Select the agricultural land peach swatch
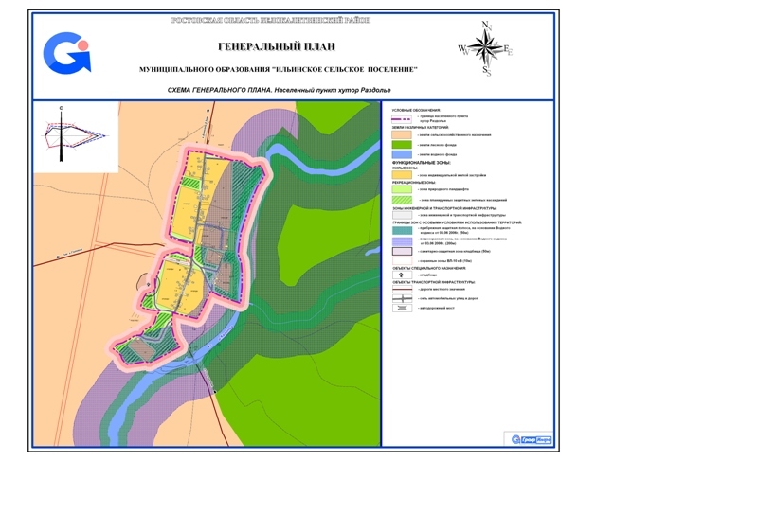Image resolution: width=758 pixels, height=532 pixels. coord(403,134)
